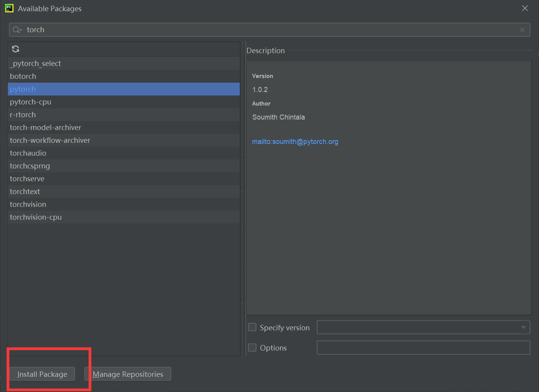Select torch-workflow-archiver package
This screenshot has height=392, width=539.
124,140
